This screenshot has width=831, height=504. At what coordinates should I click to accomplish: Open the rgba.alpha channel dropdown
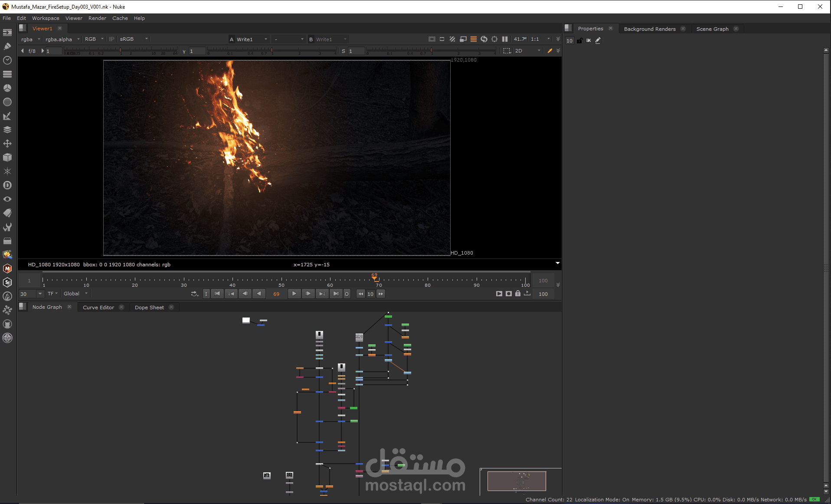(62, 39)
